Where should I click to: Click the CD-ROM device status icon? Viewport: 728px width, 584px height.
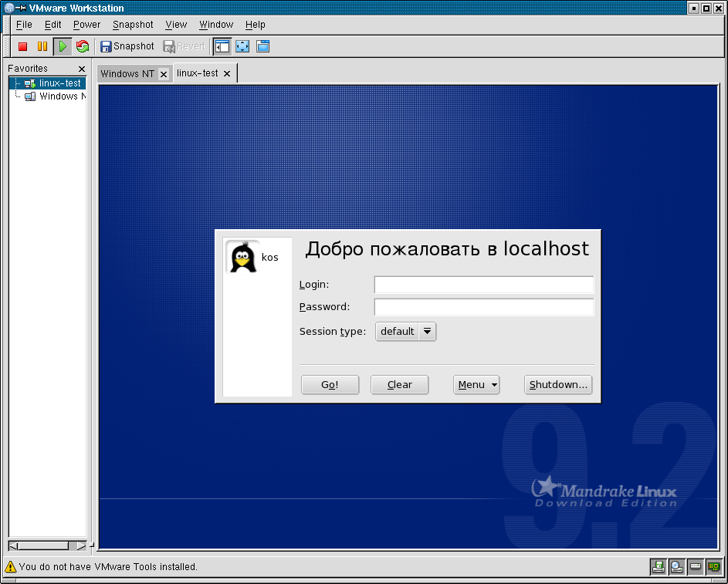tap(676, 566)
